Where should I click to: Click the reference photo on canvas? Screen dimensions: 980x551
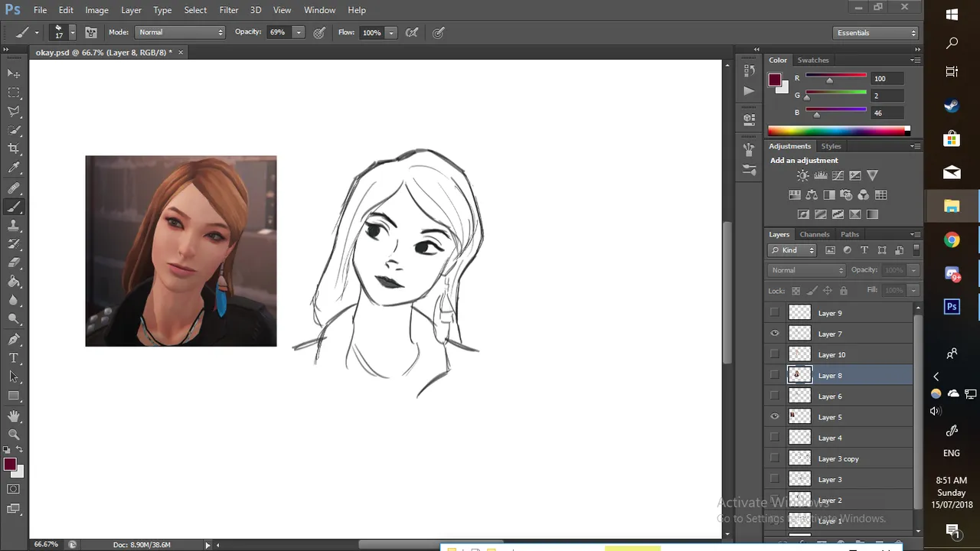[181, 251]
